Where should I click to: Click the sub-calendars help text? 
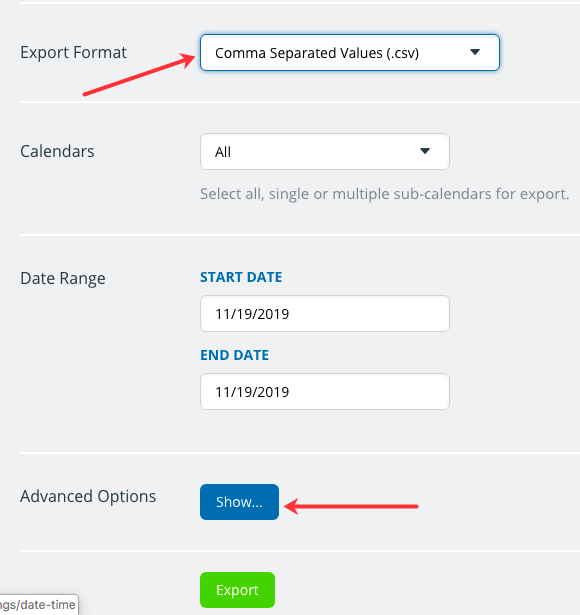tap(384, 194)
